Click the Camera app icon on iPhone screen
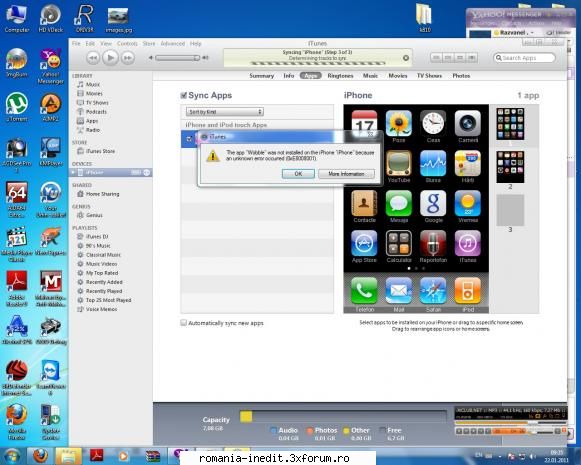Screen dimensions: 581x465 (x=468, y=123)
